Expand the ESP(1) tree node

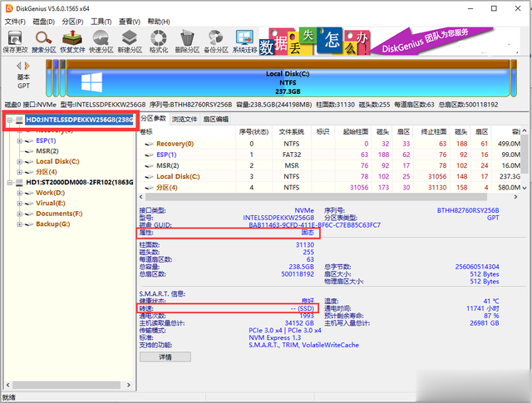coord(19,140)
